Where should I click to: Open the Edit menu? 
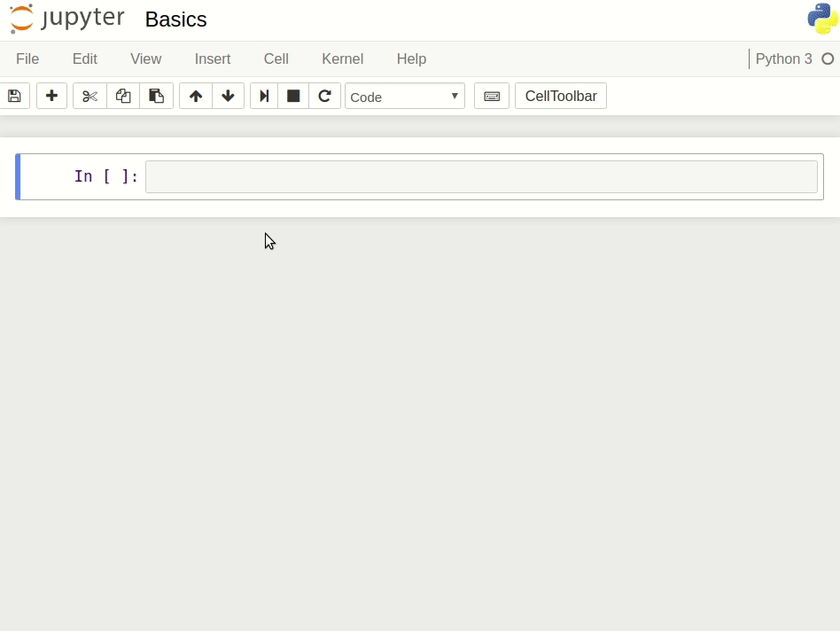(85, 58)
